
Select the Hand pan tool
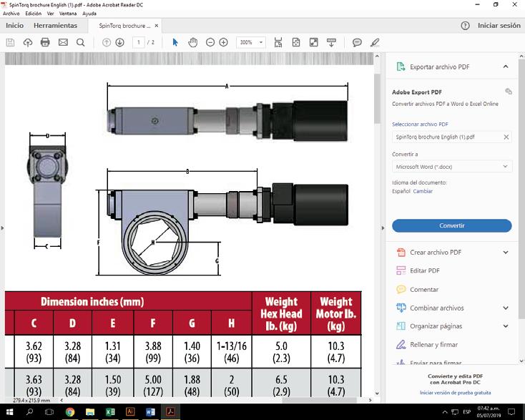click(x=192, y=42)
